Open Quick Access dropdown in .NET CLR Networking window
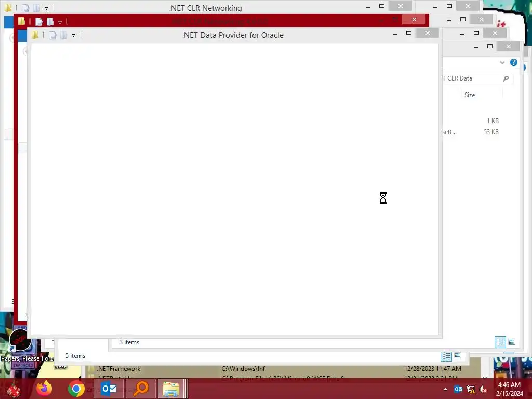532x399 pixels. point(46,8)
